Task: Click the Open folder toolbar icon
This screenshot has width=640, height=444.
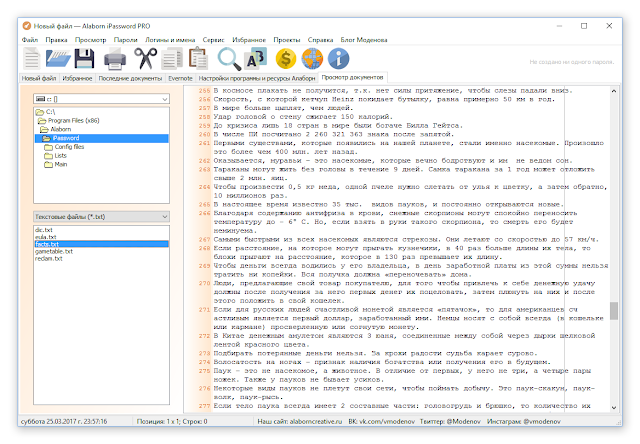Action: click(x=58, y=58)
